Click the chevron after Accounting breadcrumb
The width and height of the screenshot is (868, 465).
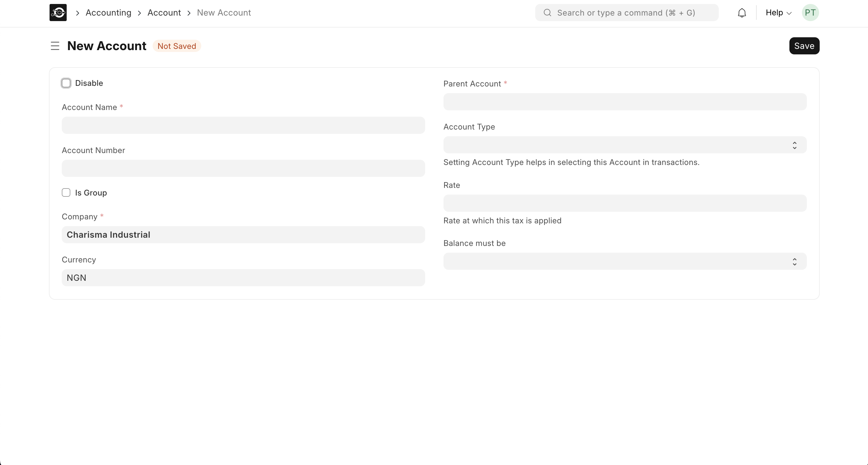[x=139, y=13]
